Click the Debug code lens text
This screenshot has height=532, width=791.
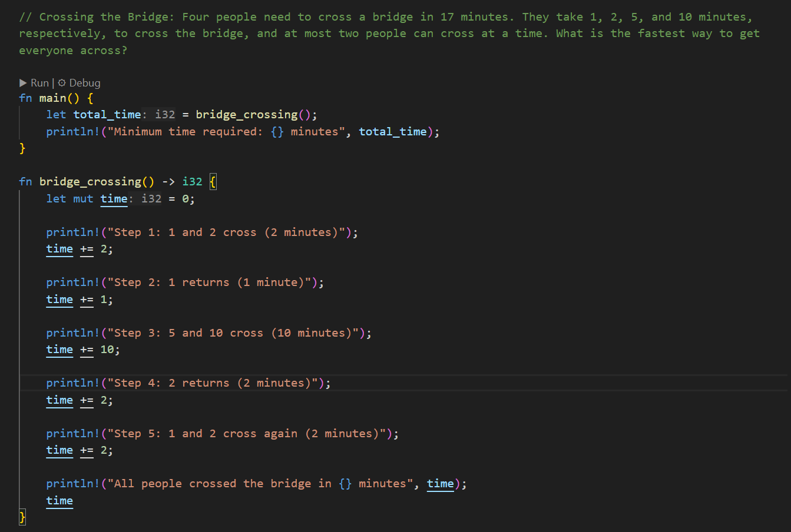(x=85, y=83)
